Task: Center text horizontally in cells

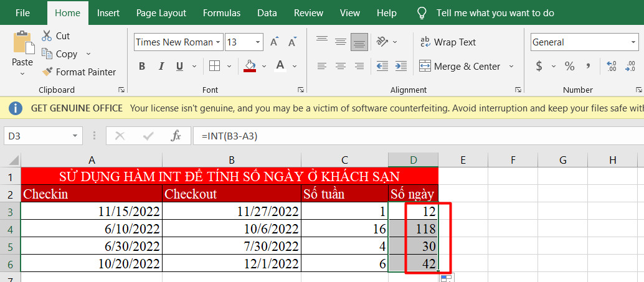Action: [x=341, y=66]
